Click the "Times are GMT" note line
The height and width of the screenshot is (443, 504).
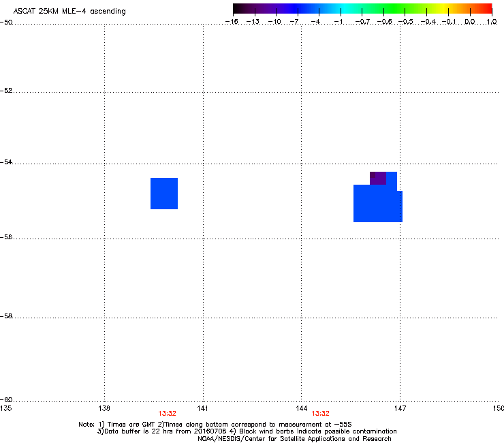[x=215, y=425]
